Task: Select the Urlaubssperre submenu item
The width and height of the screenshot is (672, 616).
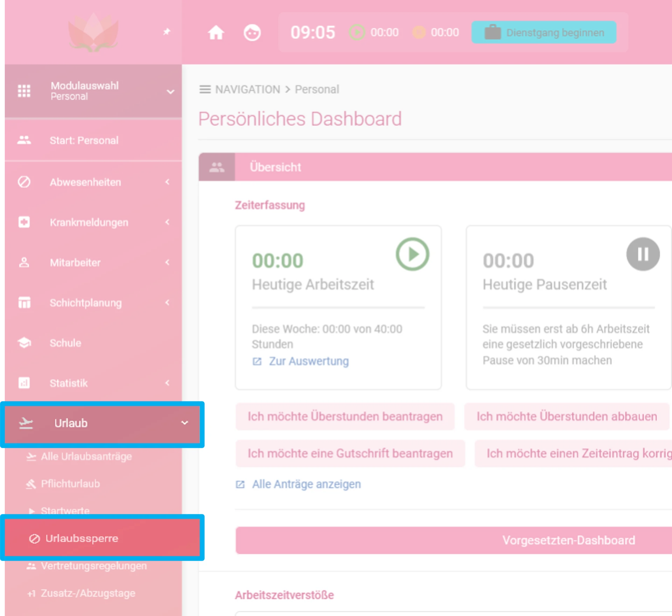Action: pos(102,538)
